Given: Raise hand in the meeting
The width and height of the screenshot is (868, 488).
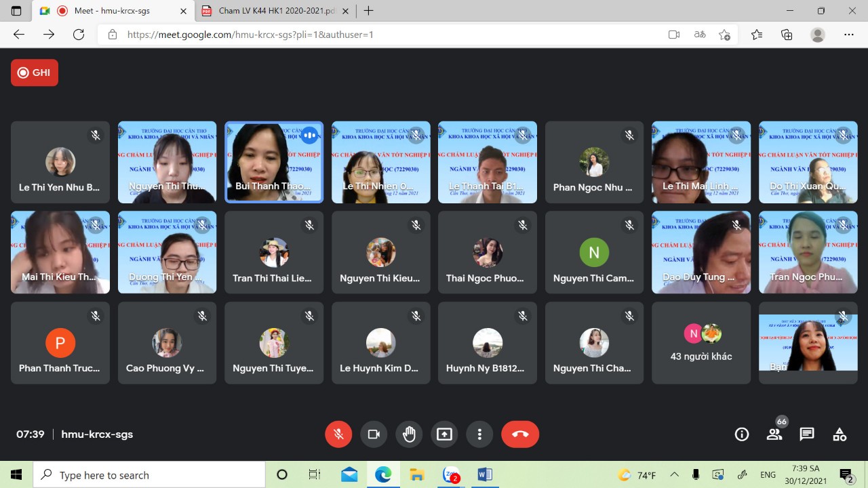Looking at the screenshot, I should [409, 434].
